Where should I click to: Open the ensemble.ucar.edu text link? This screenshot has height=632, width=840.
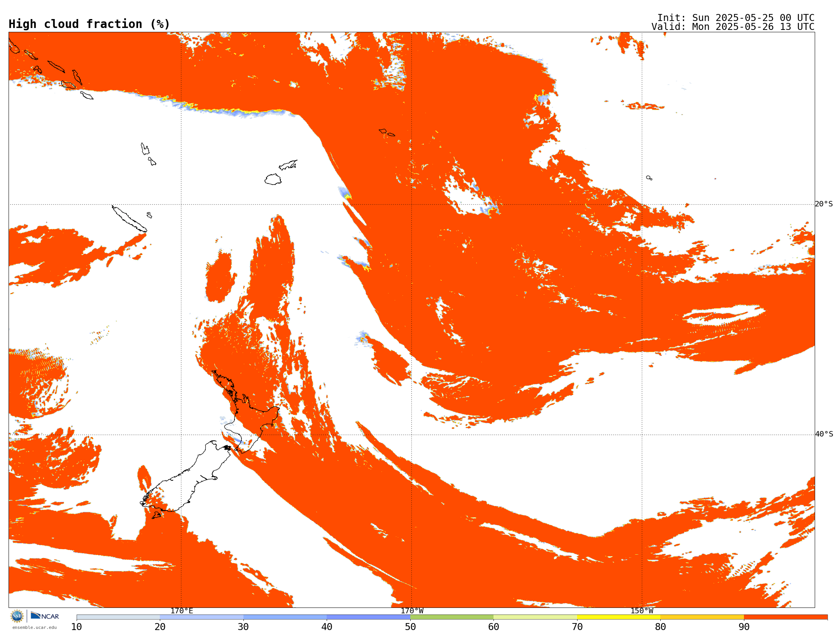35,627
